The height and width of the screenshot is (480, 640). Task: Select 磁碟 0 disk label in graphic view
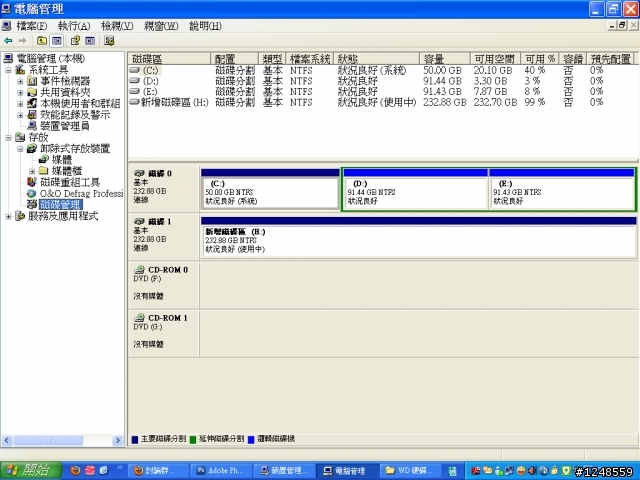[163, 189]
